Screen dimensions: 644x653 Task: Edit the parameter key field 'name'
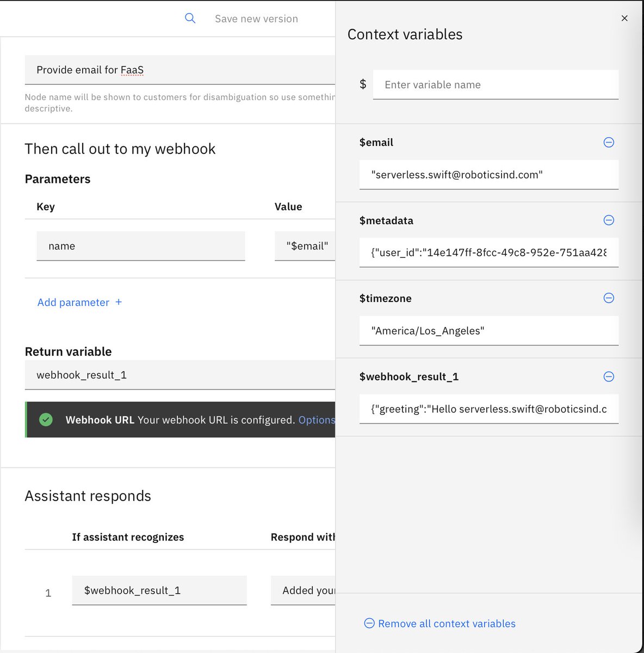[141, 246]
